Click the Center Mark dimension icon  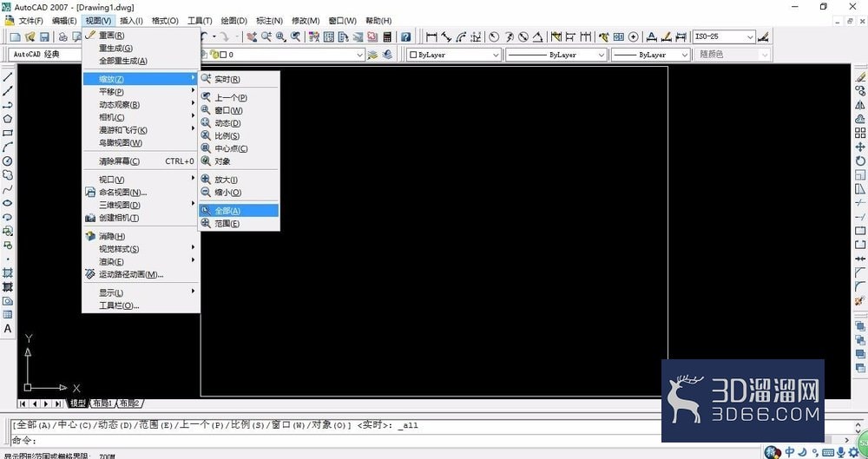(634, 37)
